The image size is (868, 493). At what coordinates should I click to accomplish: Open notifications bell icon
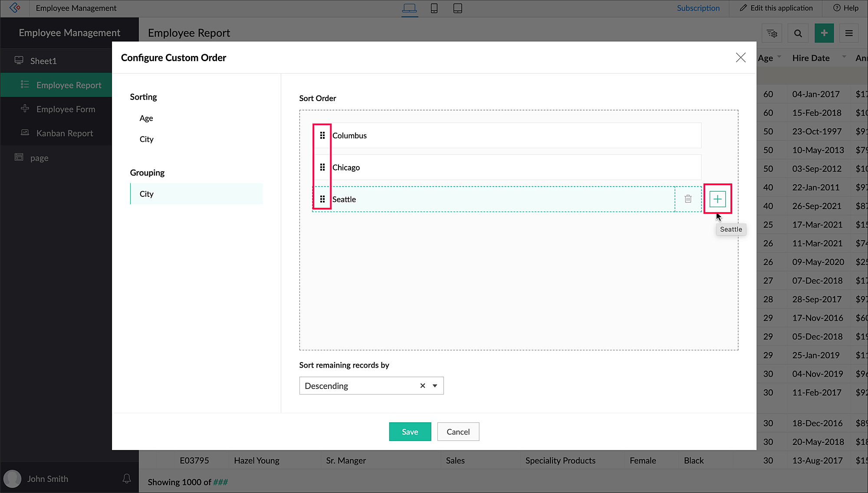(x=126, y=479)
